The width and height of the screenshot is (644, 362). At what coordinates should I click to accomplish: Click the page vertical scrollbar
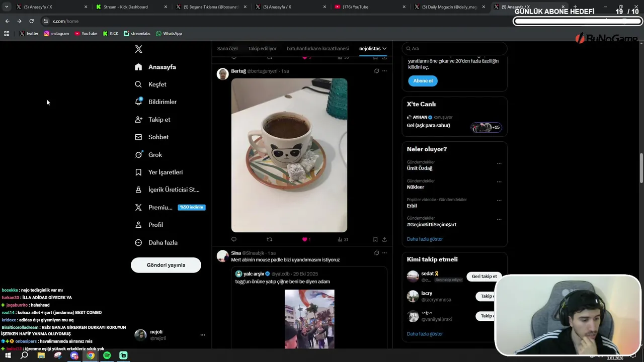[641, 168]
